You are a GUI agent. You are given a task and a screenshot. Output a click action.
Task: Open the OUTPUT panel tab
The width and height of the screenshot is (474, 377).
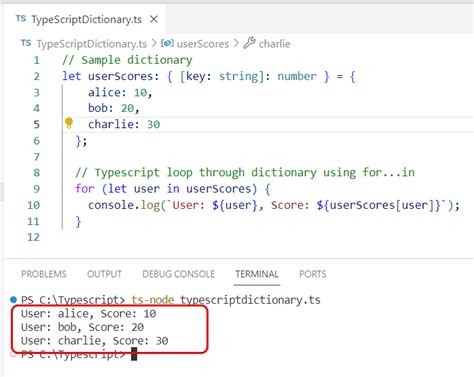tap(104, 274)
